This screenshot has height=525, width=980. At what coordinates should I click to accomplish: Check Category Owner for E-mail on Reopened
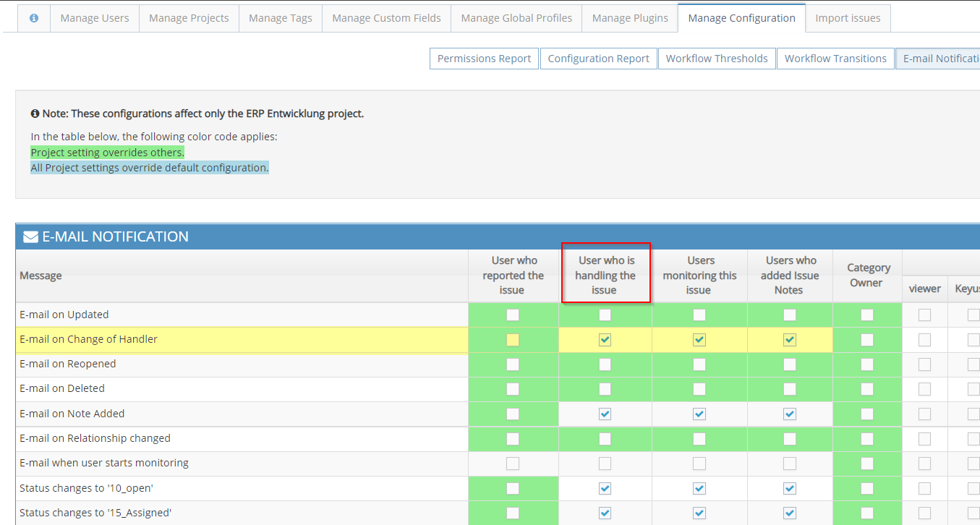[867, 364]
